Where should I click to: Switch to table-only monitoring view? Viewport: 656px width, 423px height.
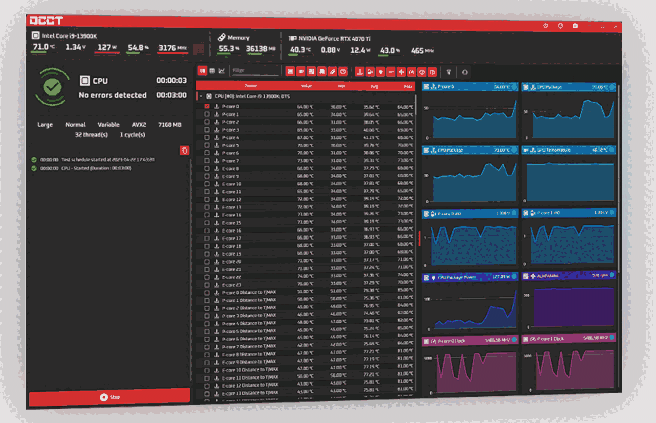click(x=212, y=71)
